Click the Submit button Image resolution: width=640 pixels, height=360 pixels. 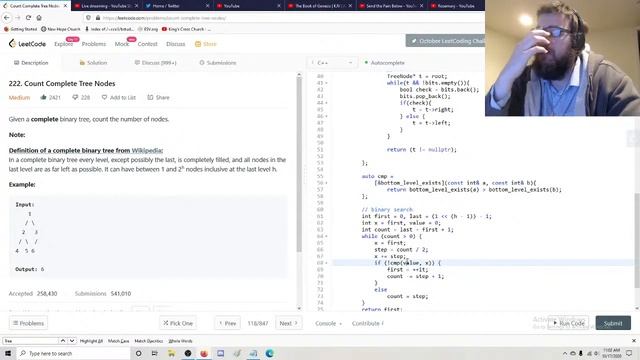click(x=613, y=323)
